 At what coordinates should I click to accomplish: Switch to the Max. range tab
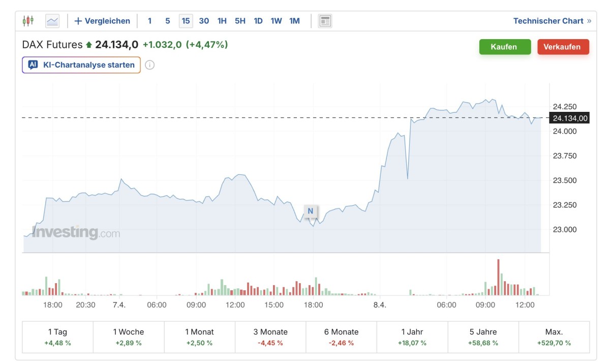[x=554, y=337]
